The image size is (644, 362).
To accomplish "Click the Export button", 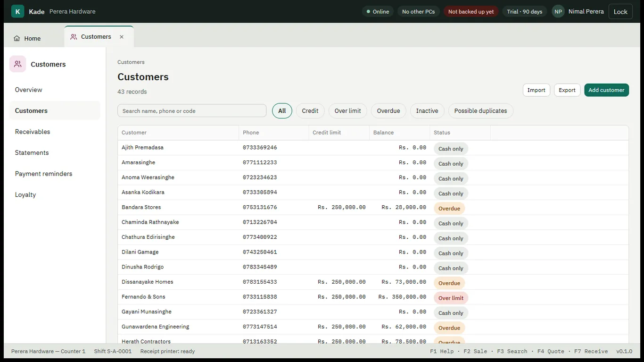I will point(567,90).
